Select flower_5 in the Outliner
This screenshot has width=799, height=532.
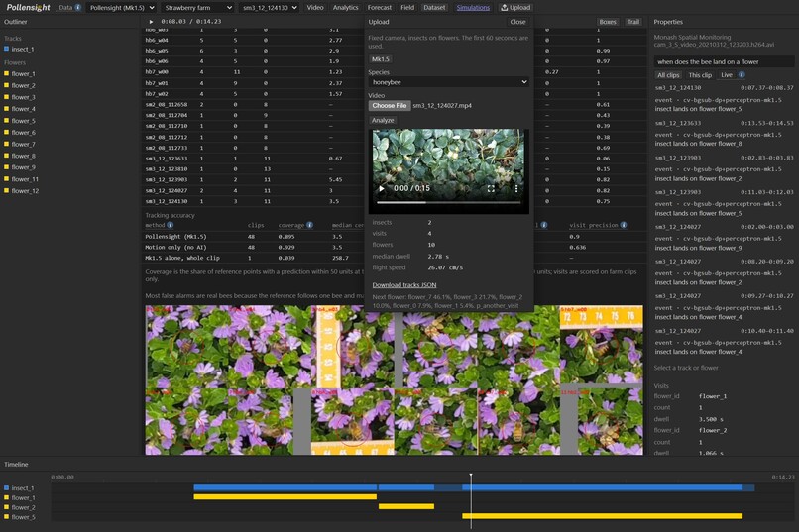coord(23,121)
